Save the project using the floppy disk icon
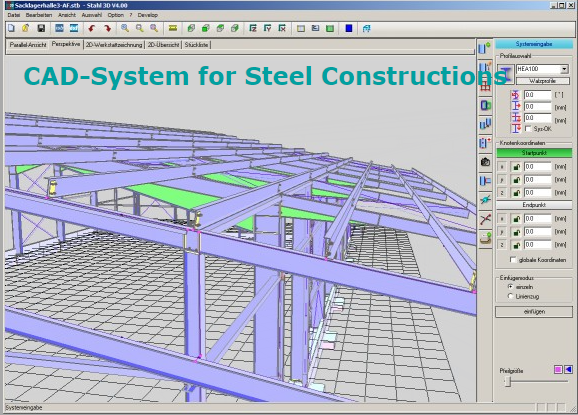578x415 pixels. [41, 28]
